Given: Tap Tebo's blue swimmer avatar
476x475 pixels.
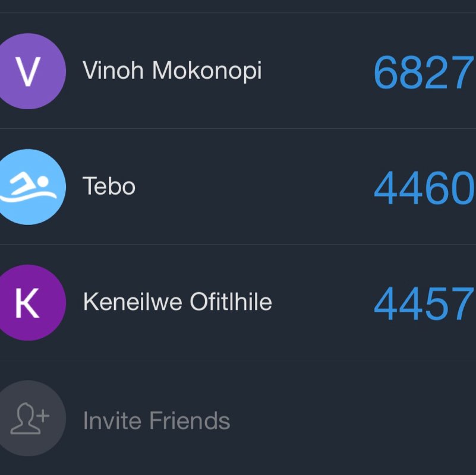Looking at the screenshot, I should click(x=28, y=186).
